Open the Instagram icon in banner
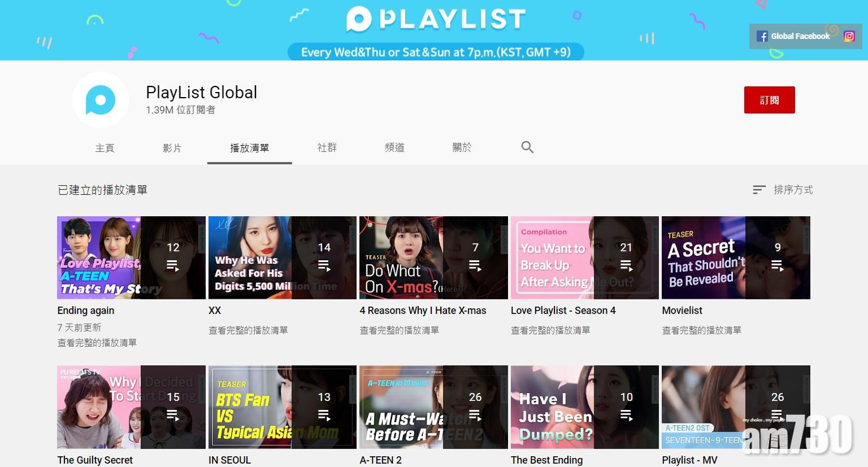Screen dimensions: 868x467 tap(849, 36)
